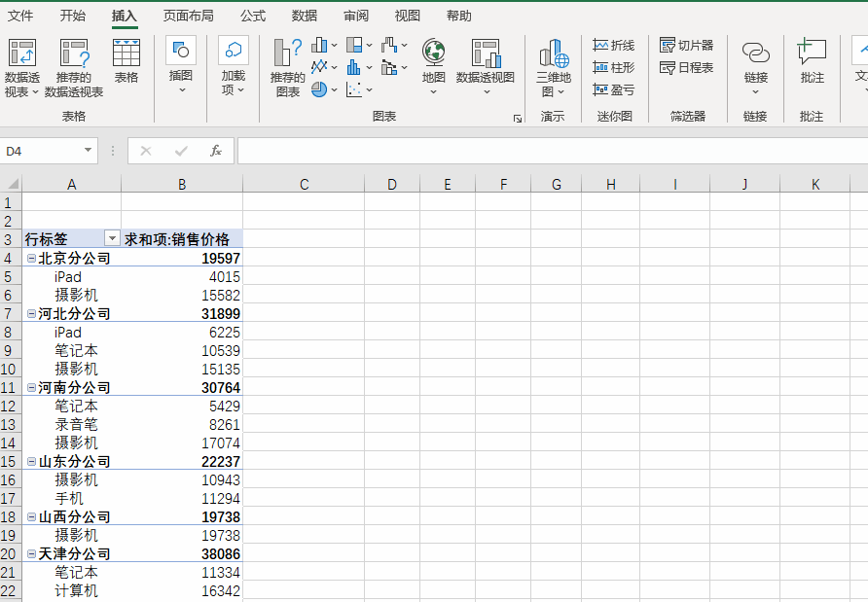
Task: Insert a combo chart
Action: pyautogui.click(x=389, y=67)
